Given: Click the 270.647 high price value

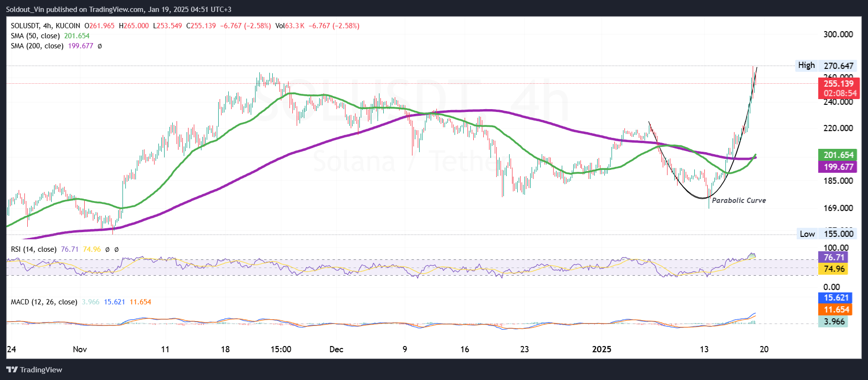Looking at the screenshot, I should [x=838, y=66].
